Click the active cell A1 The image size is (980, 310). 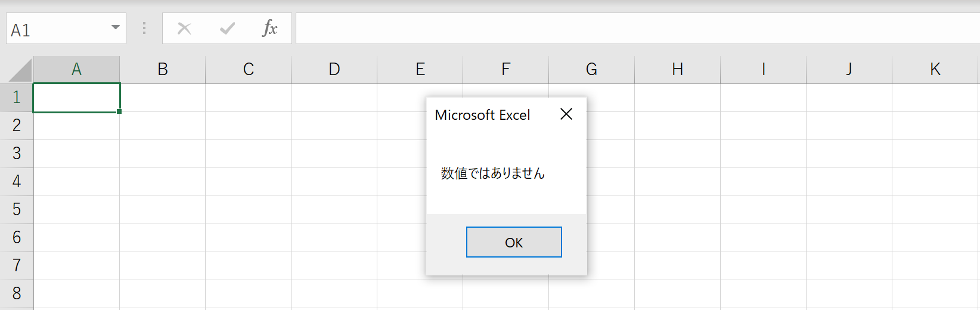[77, 98]
